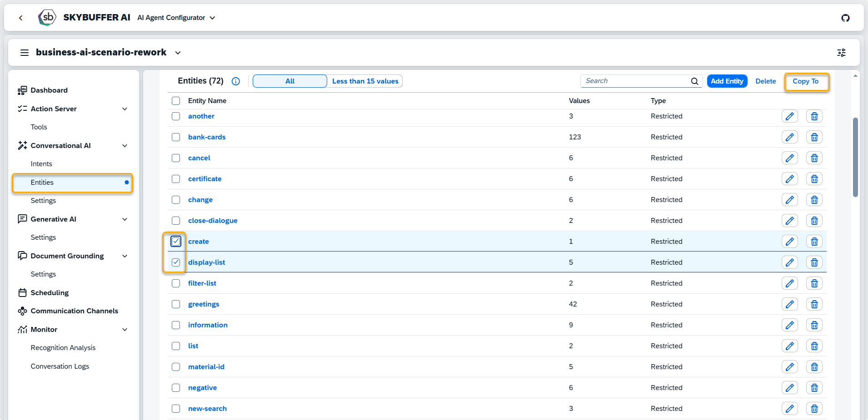Delete the greetings entity via trash icon
This screenshot has height=420, width=868.
pos(814,304)
